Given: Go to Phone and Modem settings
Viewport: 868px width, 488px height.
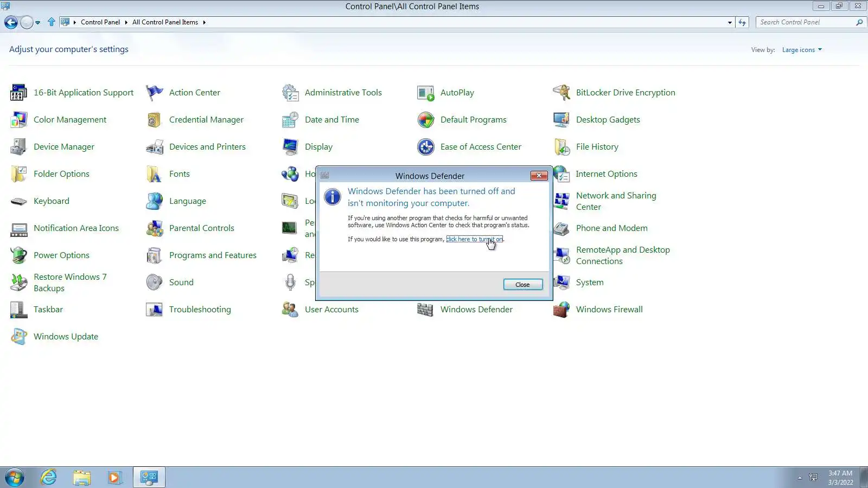Looking at the screenshot, I should pyautogui.click(x=611, y=228).
